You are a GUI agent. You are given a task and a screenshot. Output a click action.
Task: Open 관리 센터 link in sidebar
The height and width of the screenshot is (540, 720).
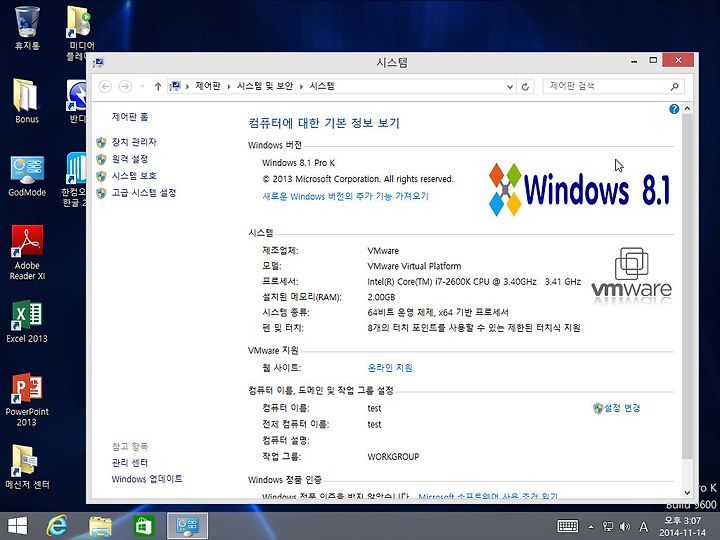click(129, 462)
